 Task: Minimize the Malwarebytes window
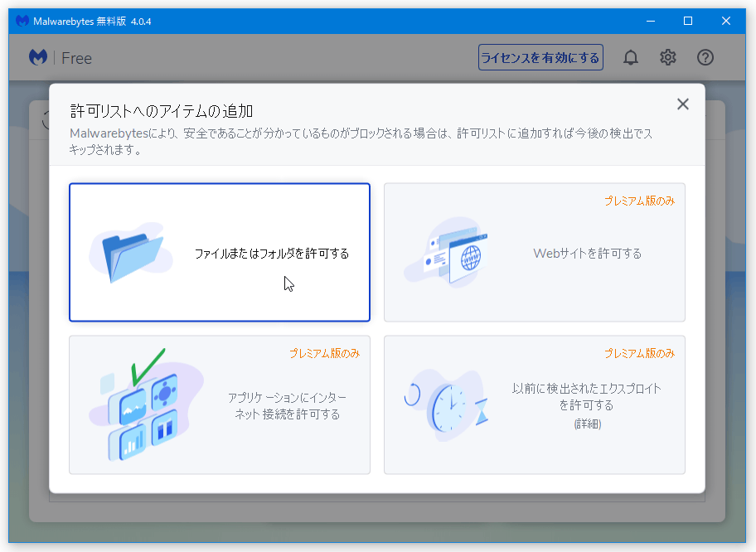coord(651,22)
